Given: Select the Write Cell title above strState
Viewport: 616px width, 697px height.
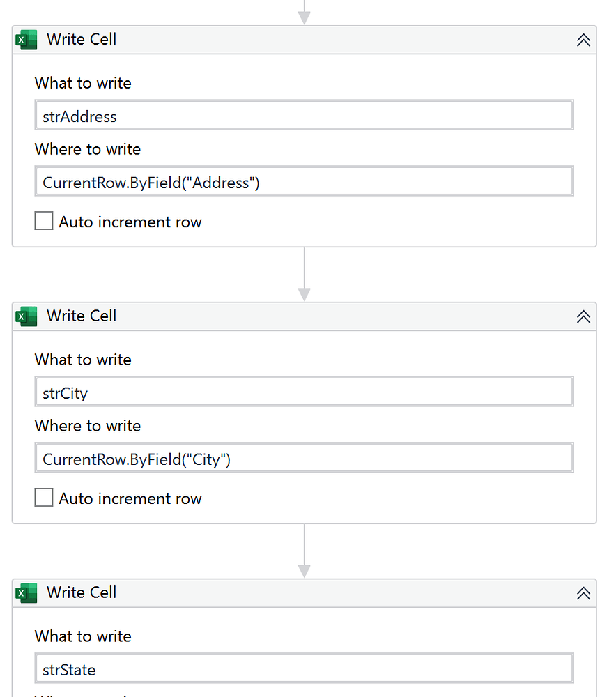Looking at the screenshot, I should [x=82, y=593].
